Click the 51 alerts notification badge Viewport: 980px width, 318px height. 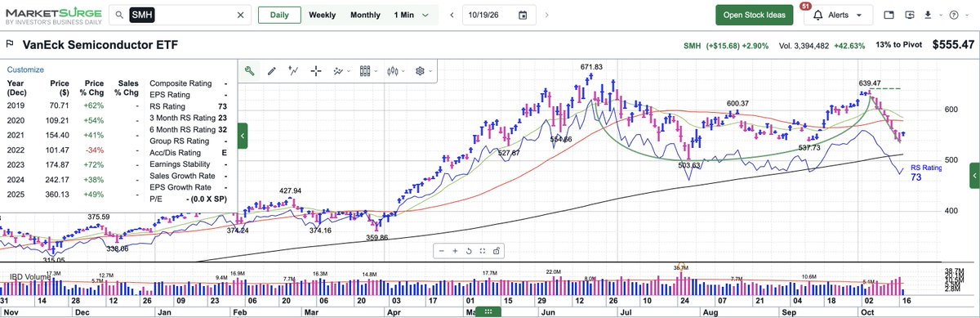pyautogui.click(x=806, y=6)
